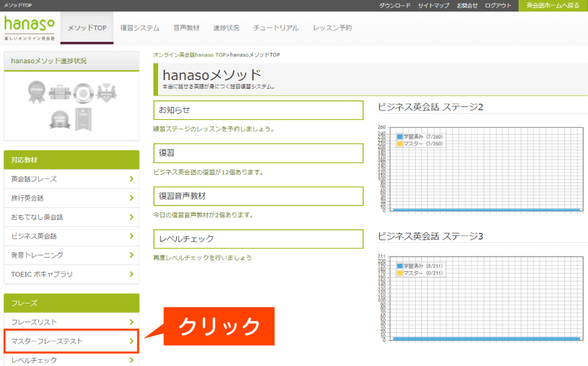Click the お知らせ box

258,110
